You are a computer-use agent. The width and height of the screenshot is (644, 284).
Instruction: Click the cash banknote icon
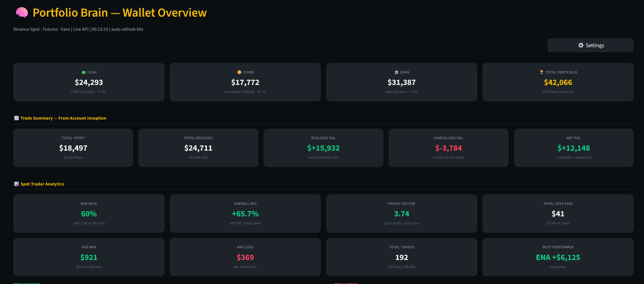pyautogui.click(x=83, y=72)
